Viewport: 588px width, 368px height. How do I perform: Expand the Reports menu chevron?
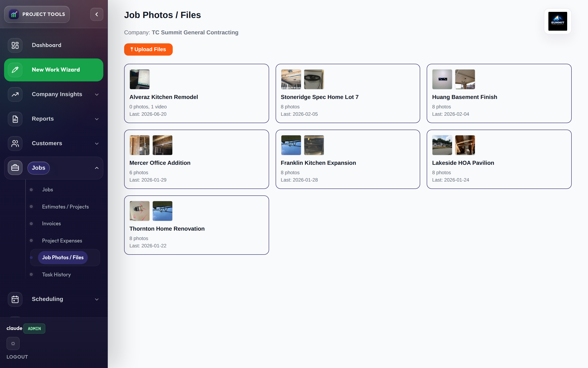pyautogui.click(x=97, y=119)
